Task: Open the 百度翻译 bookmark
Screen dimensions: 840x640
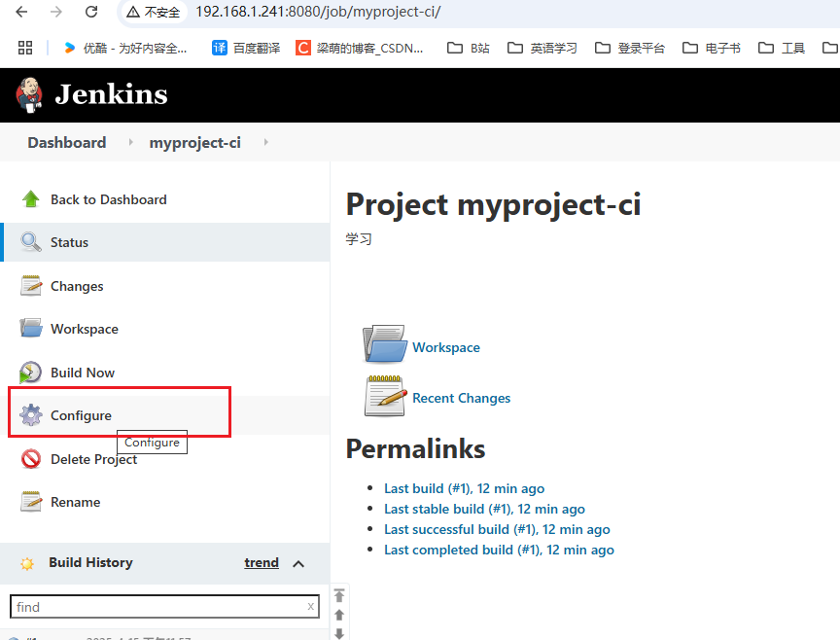Action: pos(246,49)
